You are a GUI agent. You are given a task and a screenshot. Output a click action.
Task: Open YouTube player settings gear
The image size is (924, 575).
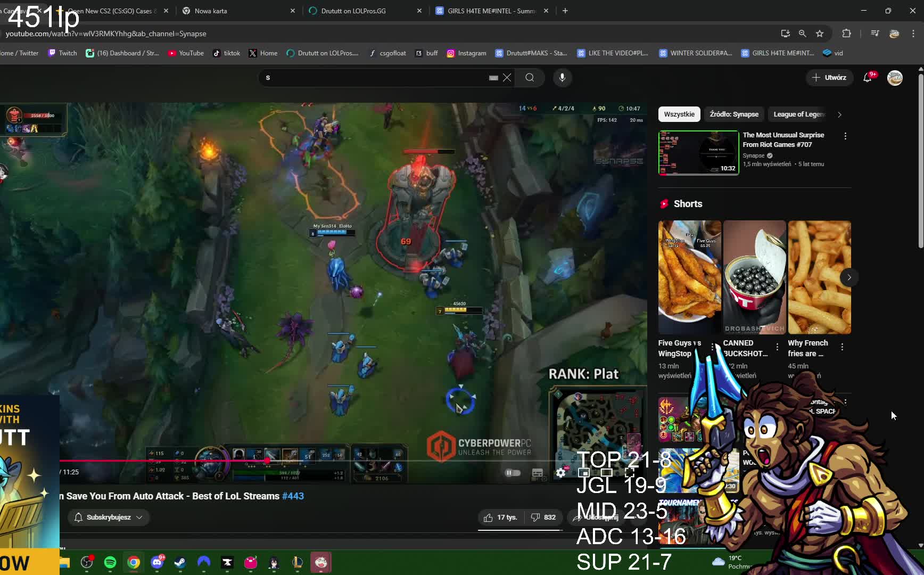(561, 473)
